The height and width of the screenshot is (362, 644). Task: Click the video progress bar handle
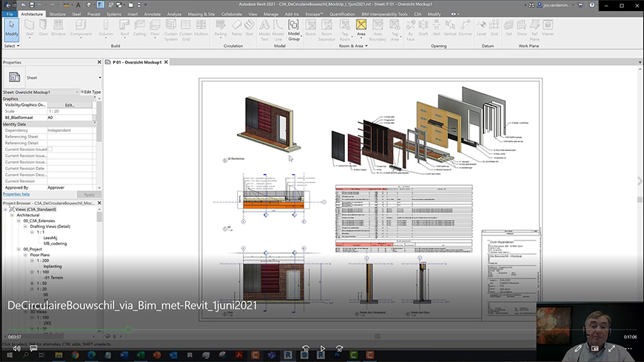[x=129, y=329]
